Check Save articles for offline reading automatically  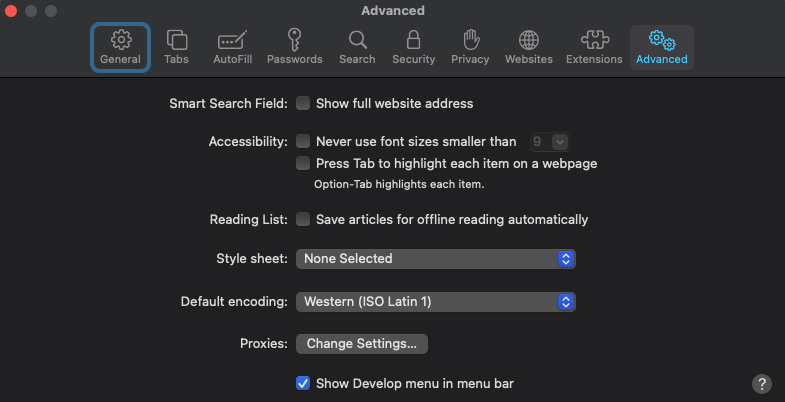pyautogui.click(x=303, y=219)
